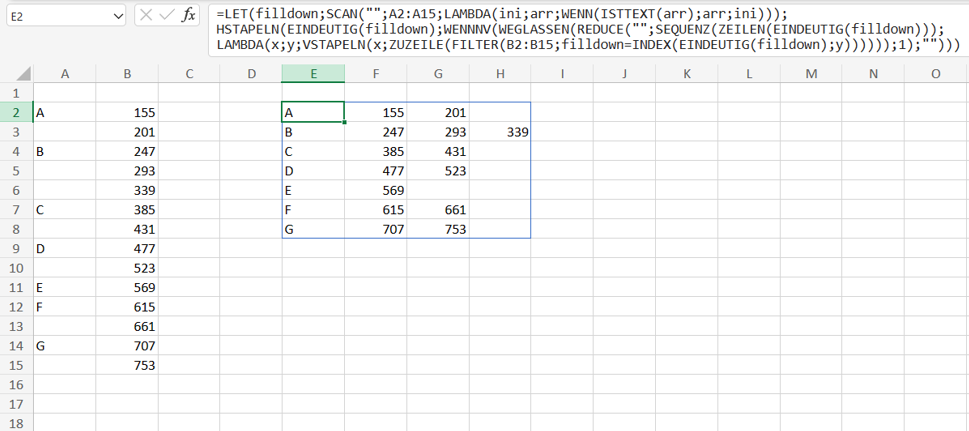Select column K header

coord(687,74)
